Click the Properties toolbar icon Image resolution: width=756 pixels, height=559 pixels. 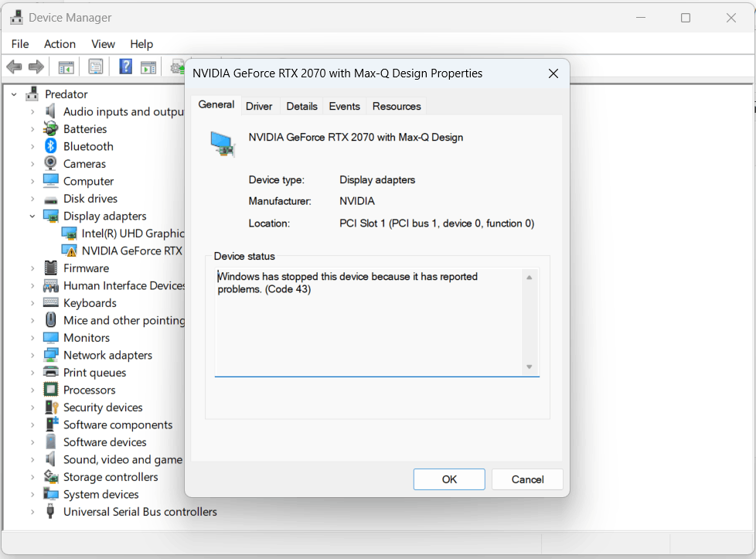pos(95,66)
